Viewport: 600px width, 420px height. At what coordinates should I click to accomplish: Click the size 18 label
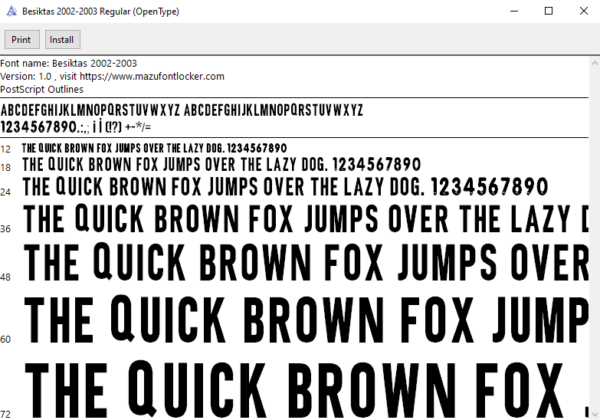pos(5,168)
